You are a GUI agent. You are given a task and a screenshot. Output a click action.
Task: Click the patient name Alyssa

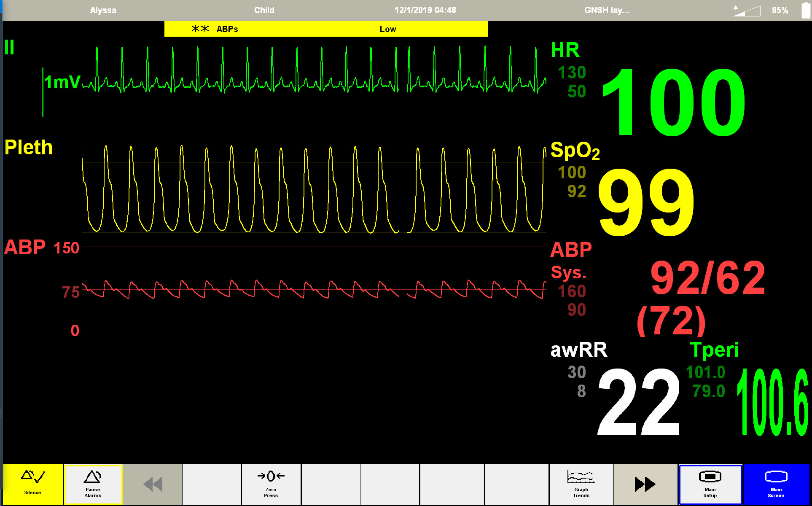pos(103,10)
